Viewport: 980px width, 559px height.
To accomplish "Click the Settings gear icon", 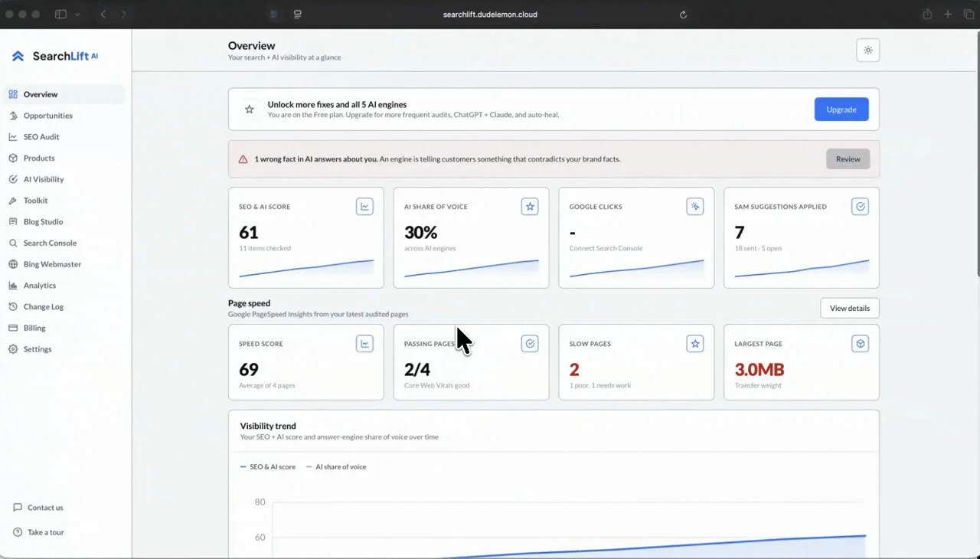I will (x=13, y=349).
